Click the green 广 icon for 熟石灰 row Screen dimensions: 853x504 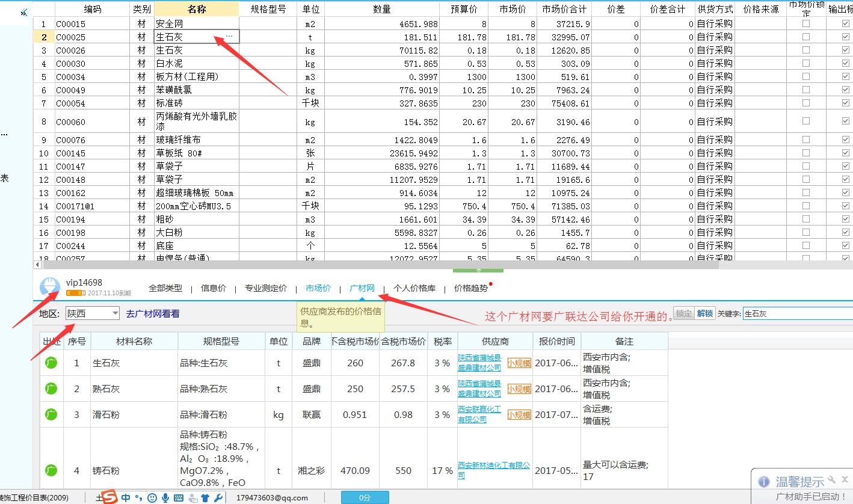51,389
